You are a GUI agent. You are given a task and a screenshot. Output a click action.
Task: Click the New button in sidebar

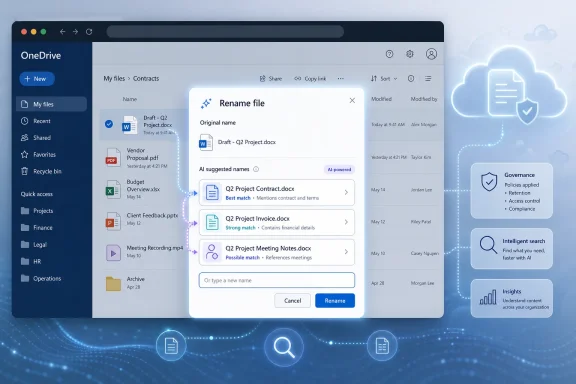pos(37,79)
